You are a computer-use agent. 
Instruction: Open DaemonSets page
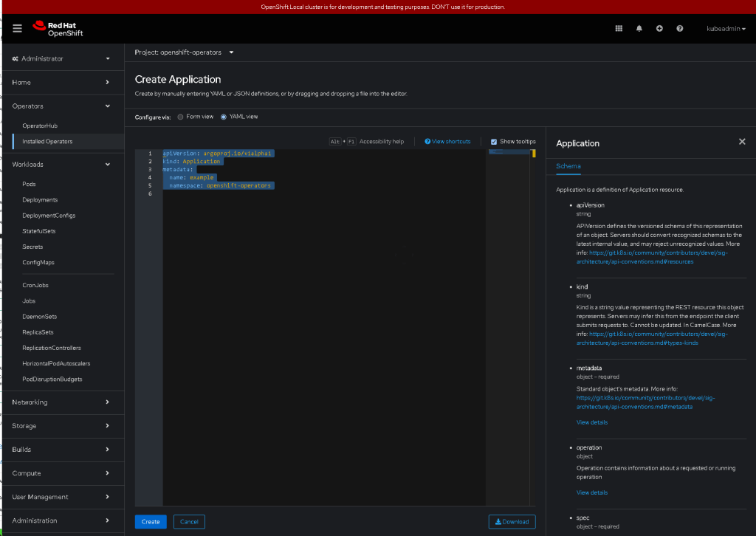[x=40, y=316]
